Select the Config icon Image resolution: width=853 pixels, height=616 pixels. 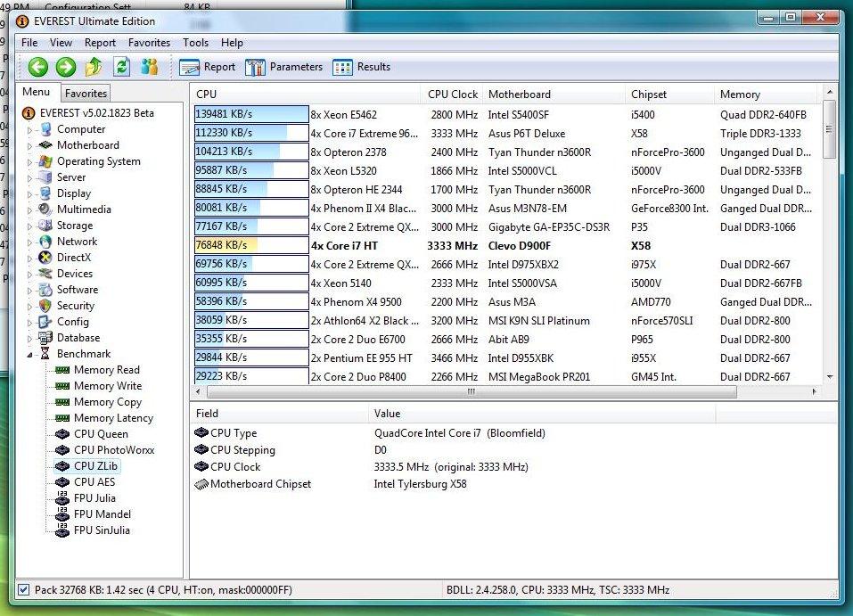pyautogui.click(x=45, y=322)
